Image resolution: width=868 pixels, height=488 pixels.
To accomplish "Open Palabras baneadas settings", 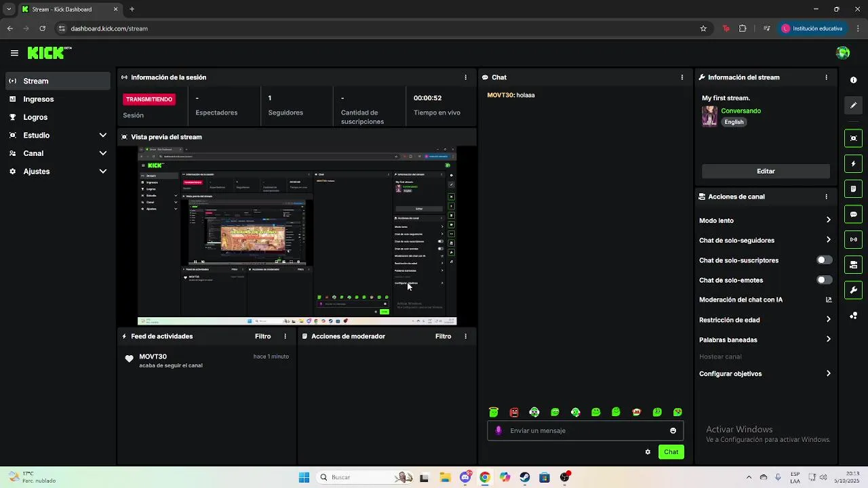I will [766, 340].
